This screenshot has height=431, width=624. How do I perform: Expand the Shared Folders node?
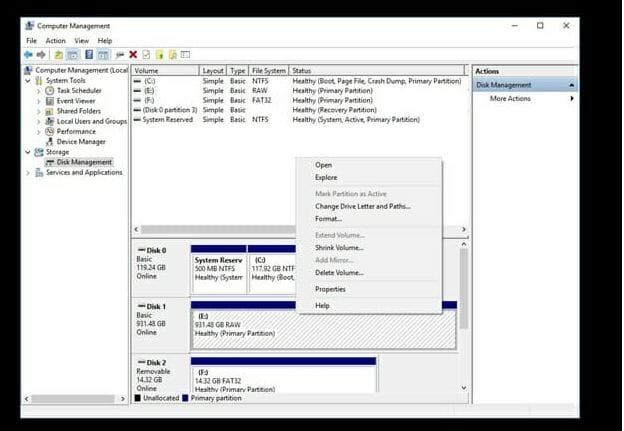click(x=39, y=111)
